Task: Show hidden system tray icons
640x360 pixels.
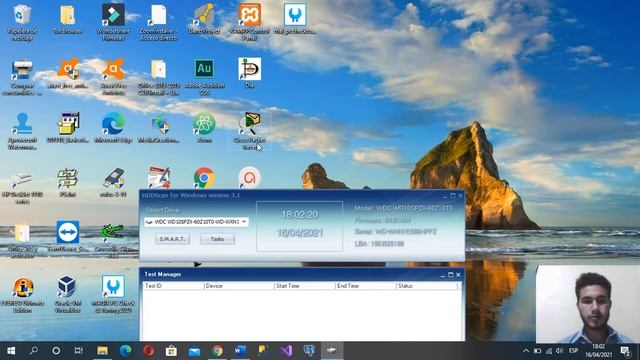Action: pyautogui.click(x=526, y=351)
